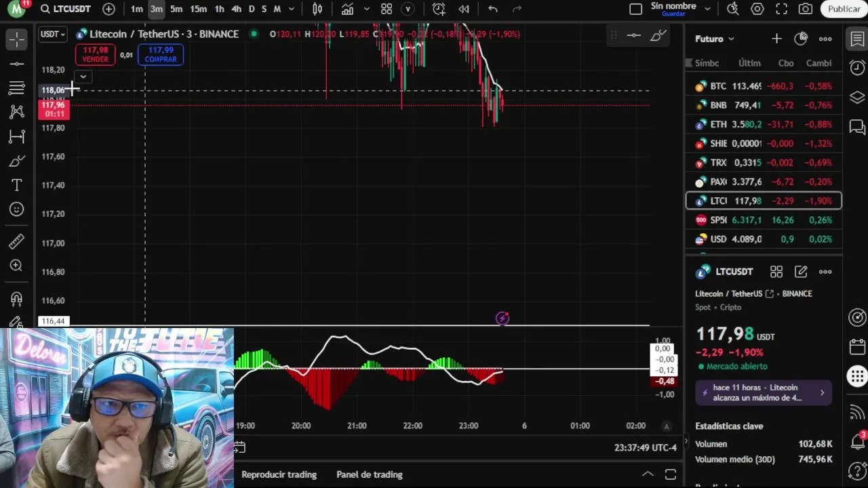Screen dimensions: 868x488
Task: Click the Publicar button
Action: click(844, 9)
